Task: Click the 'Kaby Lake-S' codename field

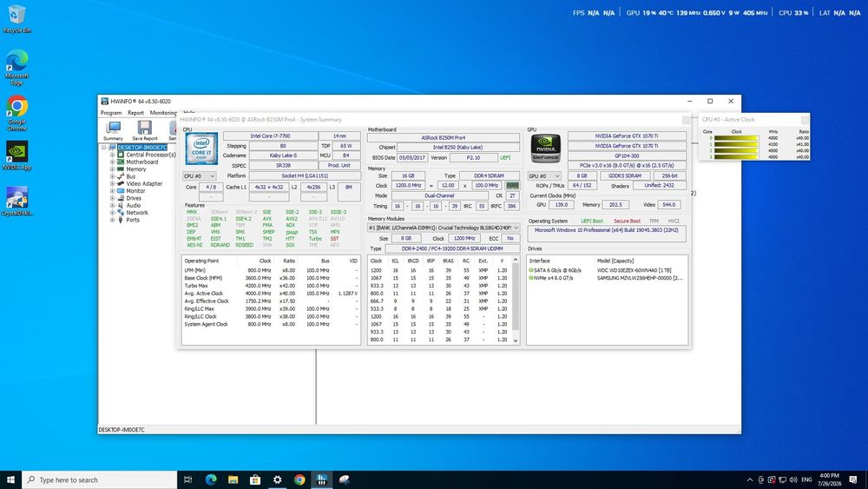Action: point(283,155)
